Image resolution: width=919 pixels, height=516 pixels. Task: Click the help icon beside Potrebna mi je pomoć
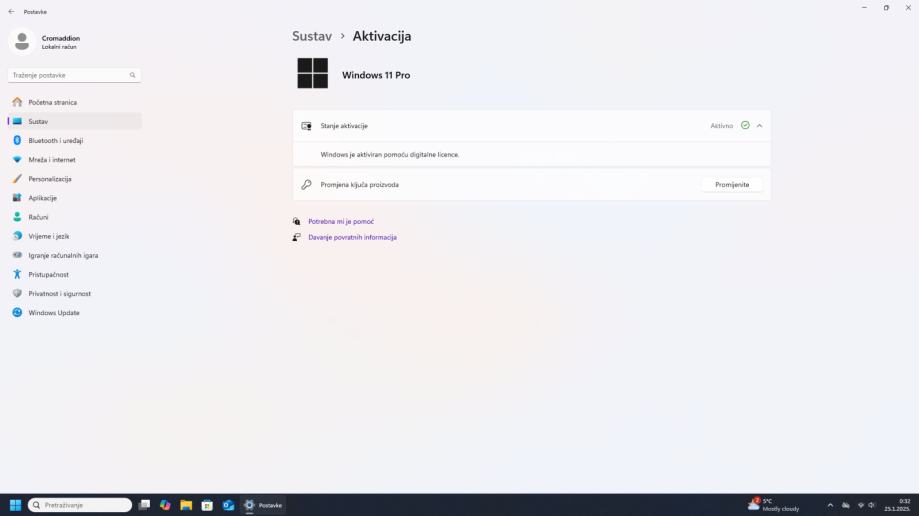click(x=297, y=222)
